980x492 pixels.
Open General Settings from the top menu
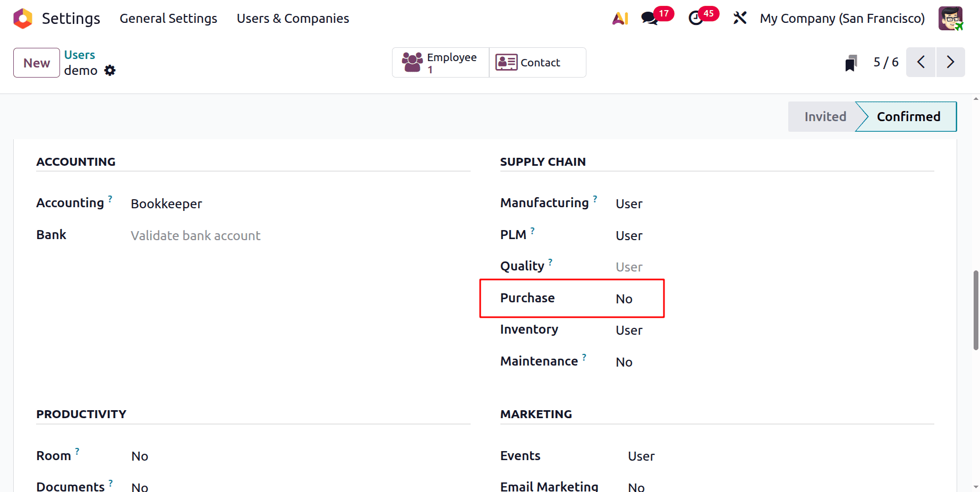(168, 18)
